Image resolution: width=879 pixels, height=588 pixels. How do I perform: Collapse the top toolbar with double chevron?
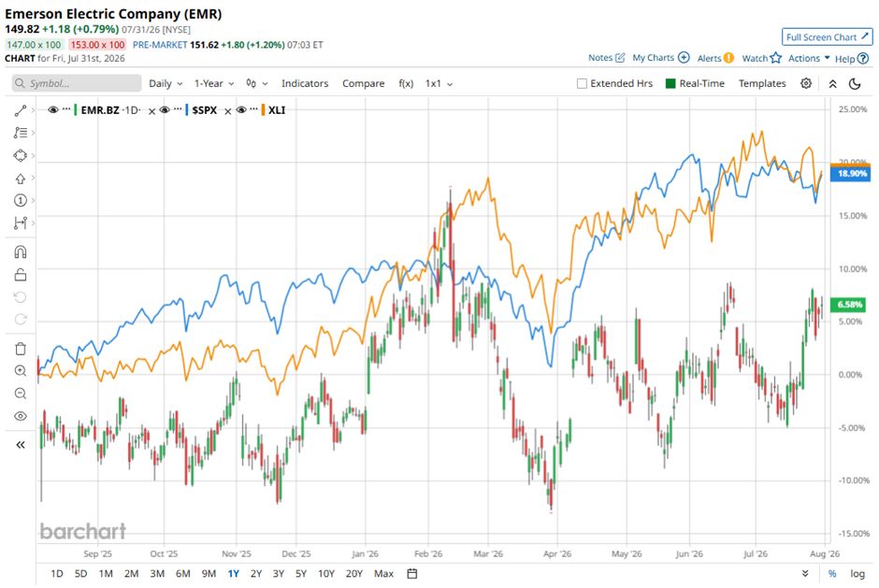[832, 83]
